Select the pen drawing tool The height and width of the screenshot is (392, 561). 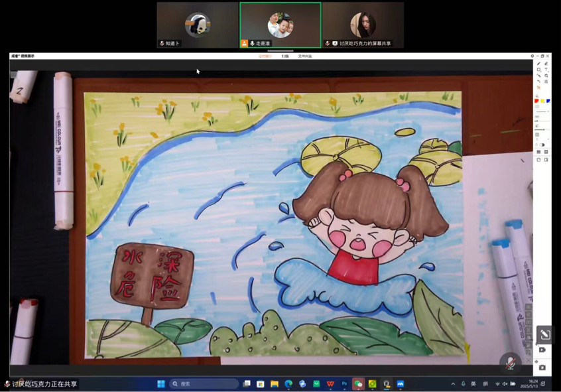pyautogui.click(x=538, y=64)
